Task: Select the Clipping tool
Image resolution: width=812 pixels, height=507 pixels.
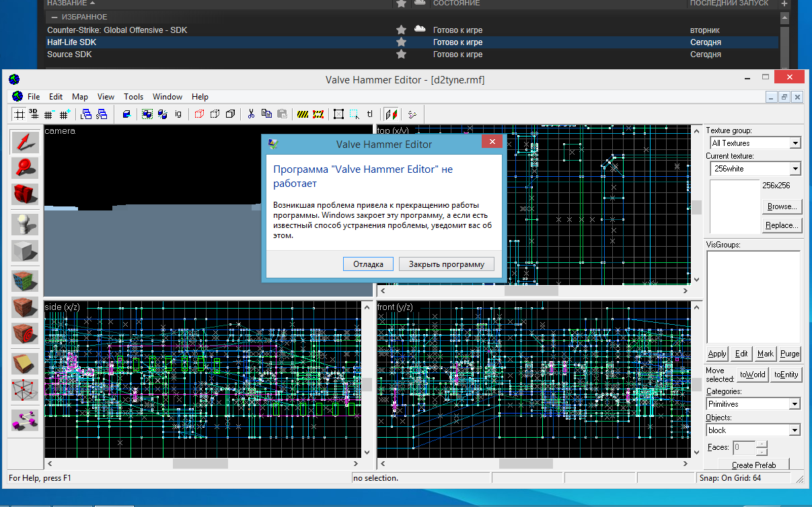Action: (25, 363)
